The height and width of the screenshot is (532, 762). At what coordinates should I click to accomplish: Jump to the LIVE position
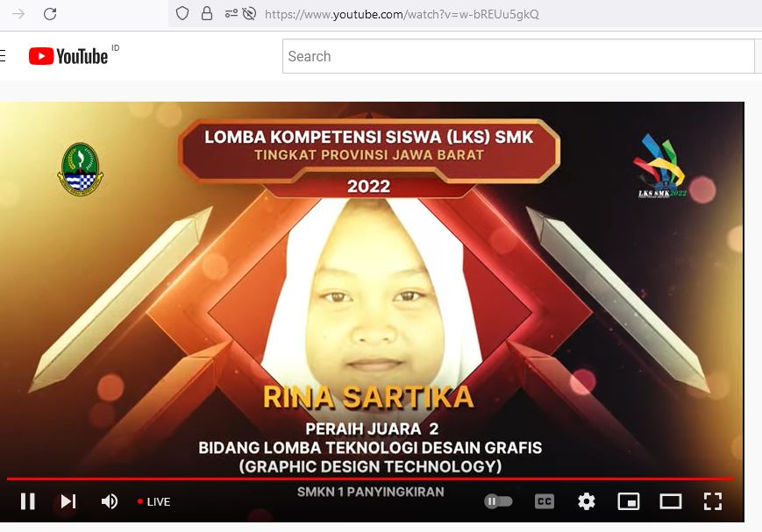click(x=154, y=502)
